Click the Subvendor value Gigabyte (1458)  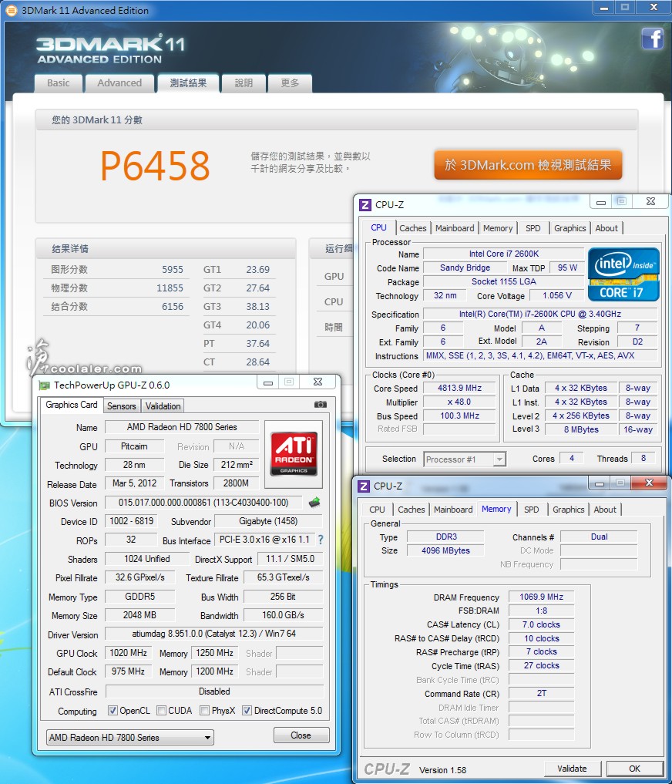click(268, 521)
